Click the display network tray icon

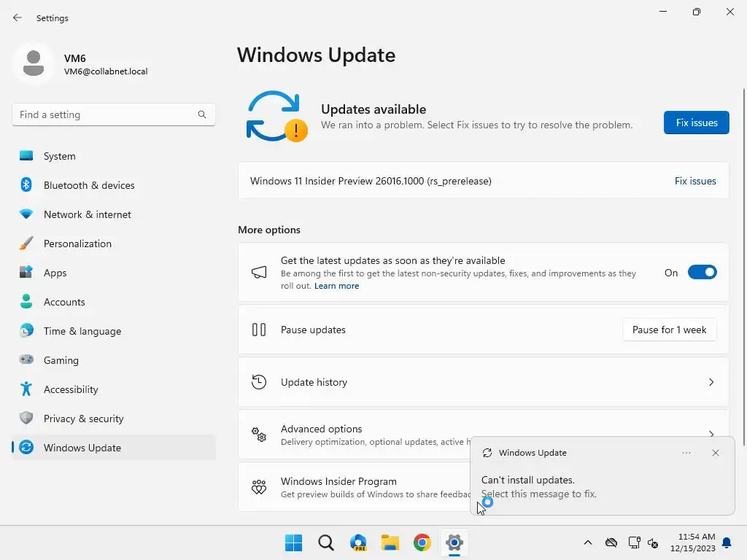(634, 542)
